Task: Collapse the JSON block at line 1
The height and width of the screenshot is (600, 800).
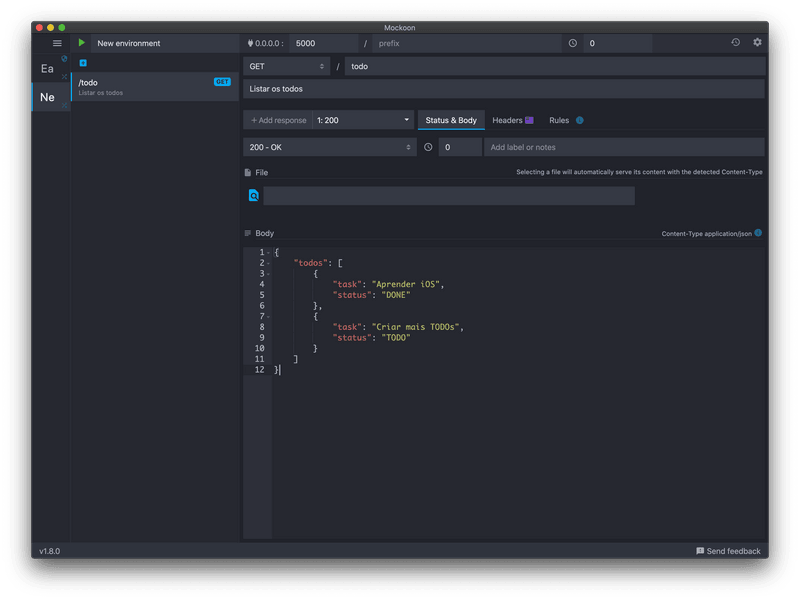Action: pyautogui.click(x=268, y=253)
